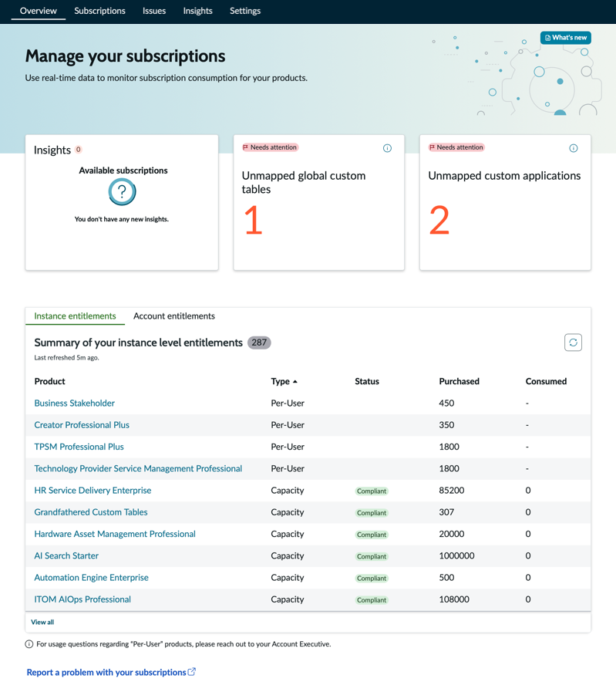Open ITOM AIOps Professional link

[82, 599]
